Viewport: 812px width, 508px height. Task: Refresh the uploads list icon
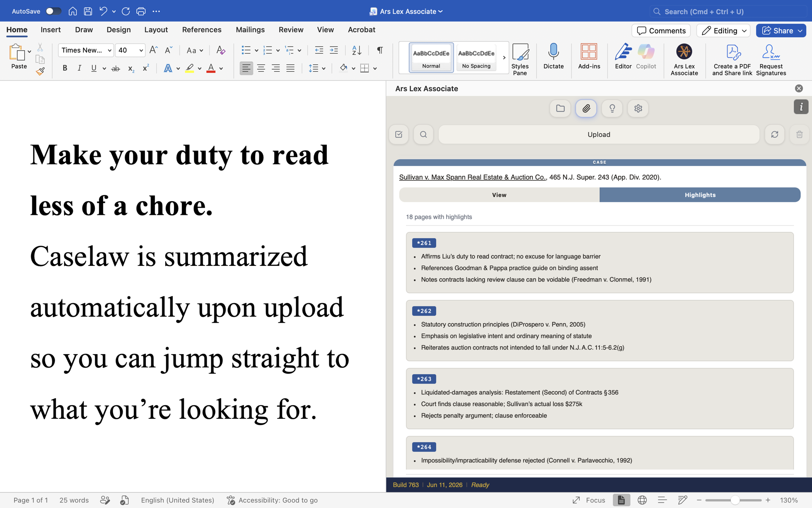[x=775, y=134]
